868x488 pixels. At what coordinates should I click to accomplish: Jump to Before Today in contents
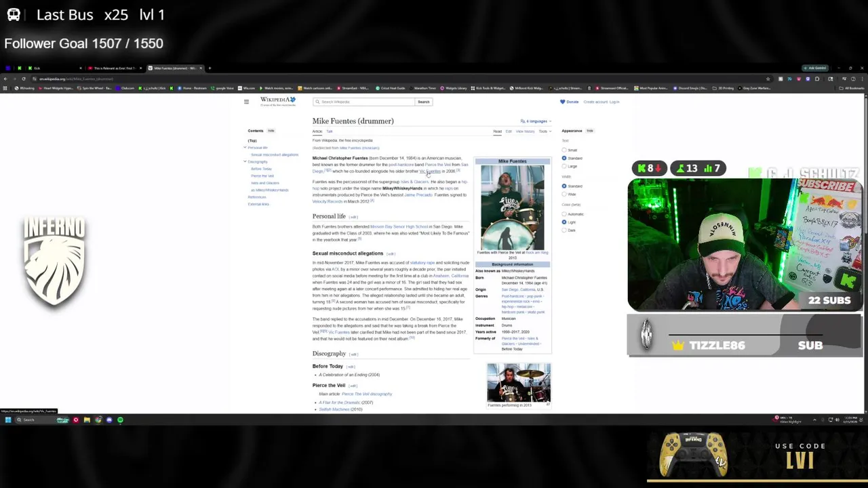click(261, 169)
